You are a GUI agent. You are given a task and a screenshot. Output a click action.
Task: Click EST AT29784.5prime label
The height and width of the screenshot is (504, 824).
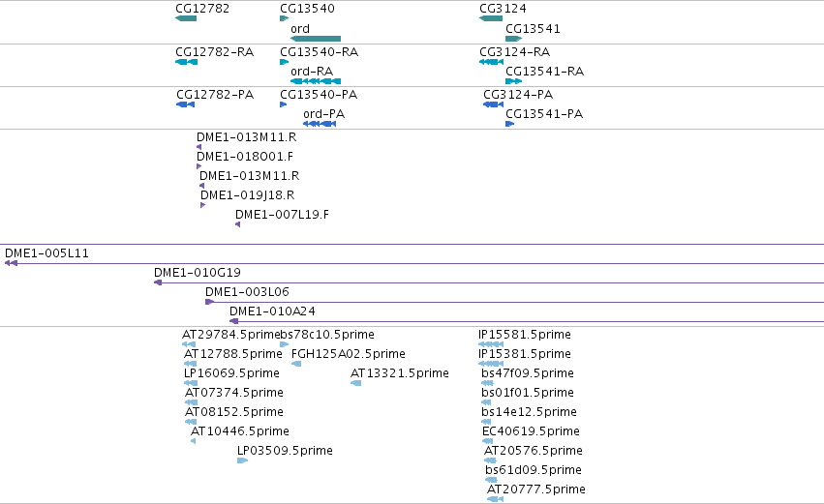tap(231, 335)
